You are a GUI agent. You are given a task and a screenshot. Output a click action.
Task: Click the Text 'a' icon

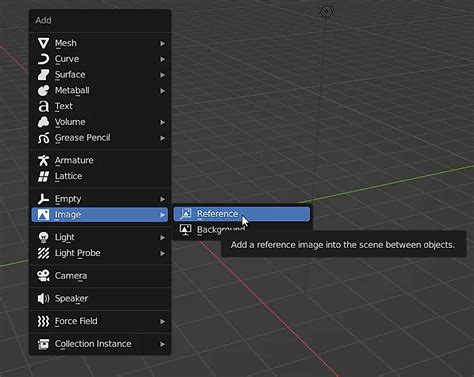(43, 106)
